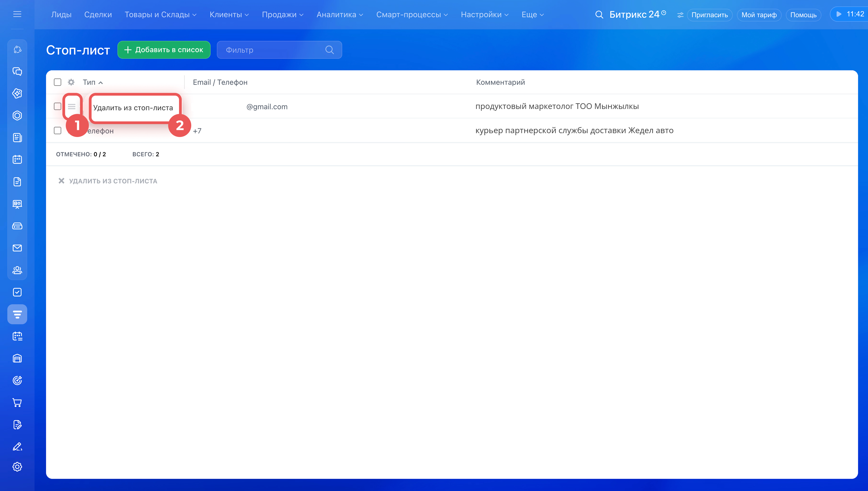Click the ОТМЕЧЕНО: 0 / 2 counter
The height and width of the screenshot is (491, 868).
[x=81, y=154]
